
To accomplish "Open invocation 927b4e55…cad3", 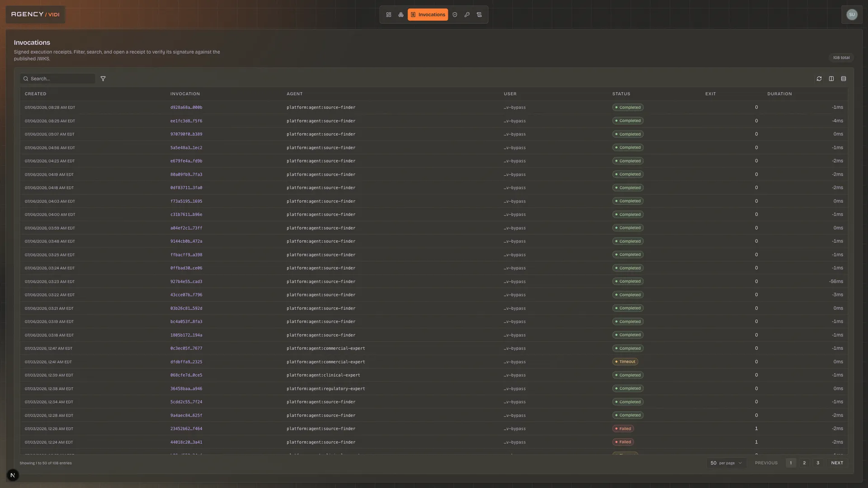I will pos(186,282).
